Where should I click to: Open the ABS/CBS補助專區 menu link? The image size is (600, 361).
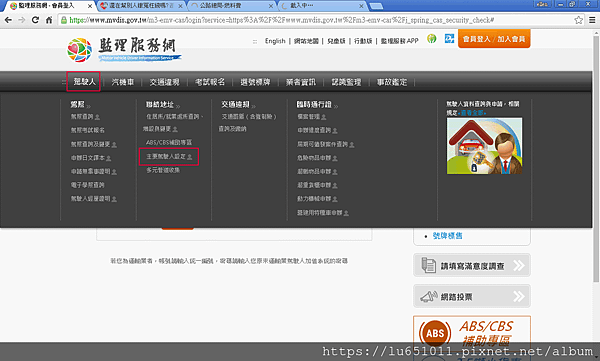coord(169,142)
